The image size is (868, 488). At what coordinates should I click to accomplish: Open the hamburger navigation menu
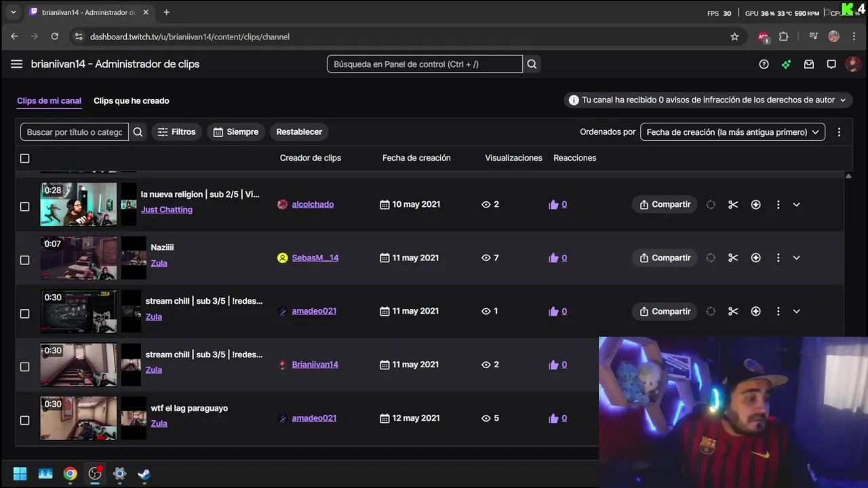pos(16,64)
